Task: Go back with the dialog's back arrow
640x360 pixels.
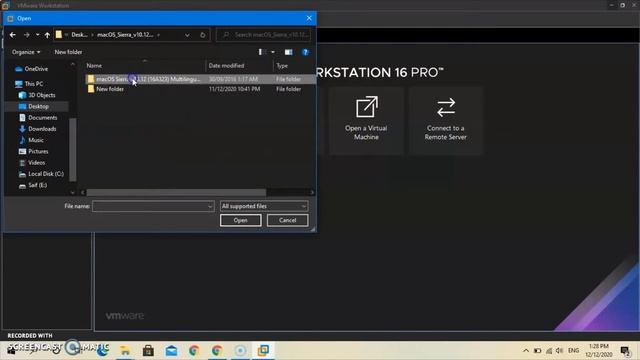Action: (x=13, y=35)
